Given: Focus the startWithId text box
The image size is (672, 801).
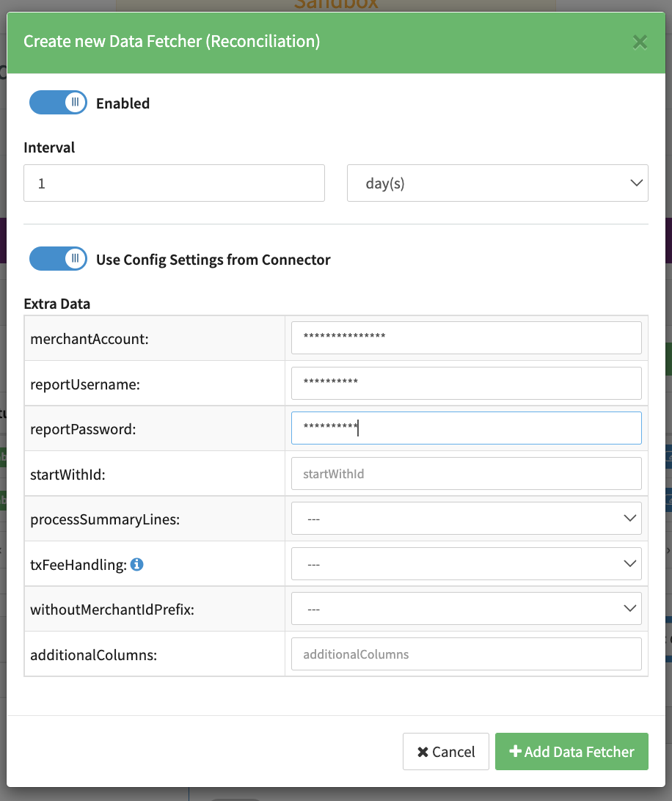Looking at the screenshot, I should (x=466, y=474).
